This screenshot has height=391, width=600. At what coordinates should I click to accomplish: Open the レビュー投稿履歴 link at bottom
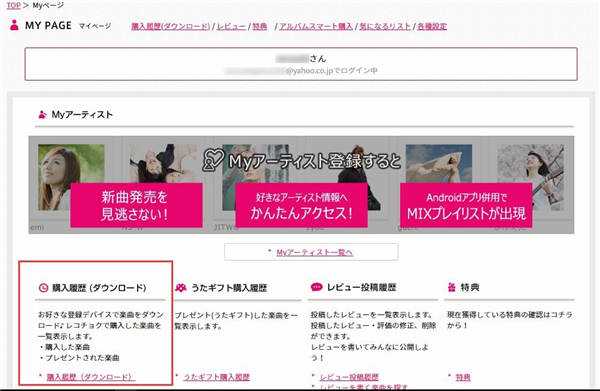pos(349,377)
